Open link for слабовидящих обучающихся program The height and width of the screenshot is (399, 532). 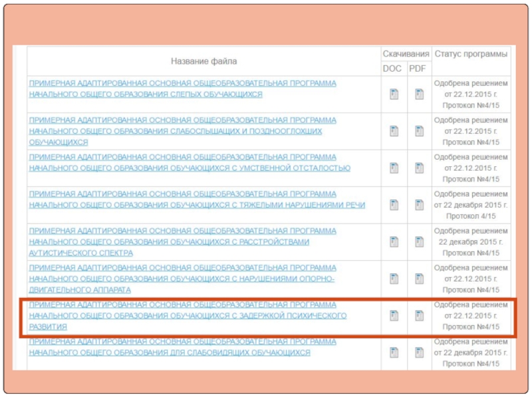(x=182, y=347)
